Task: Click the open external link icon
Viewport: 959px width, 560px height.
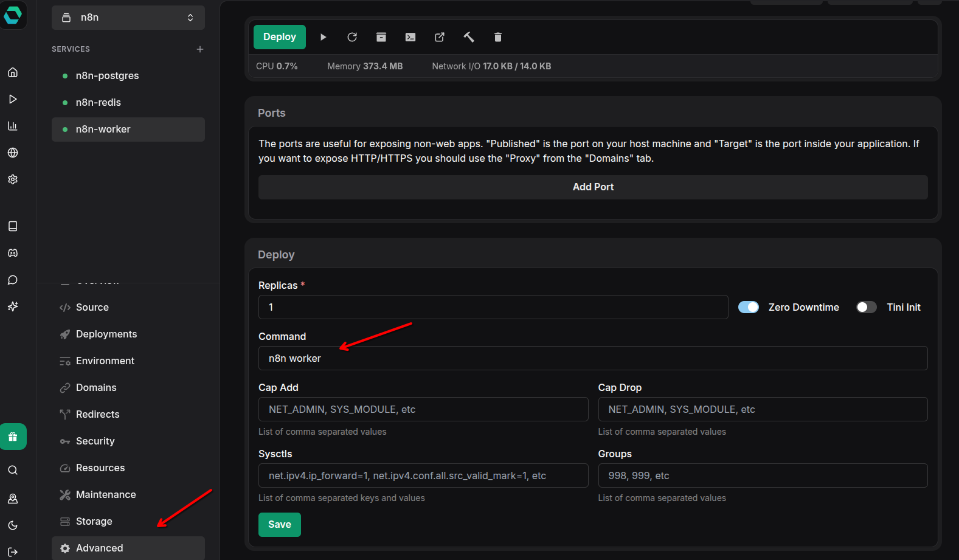Action: click(x=440, y=37)
